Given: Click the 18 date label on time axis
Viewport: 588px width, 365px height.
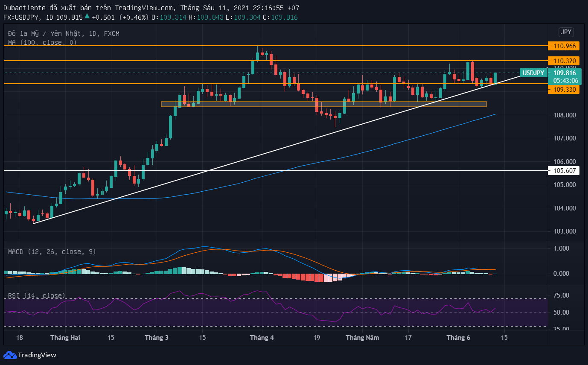Looking at the screenshot, I should (x=20, y=338).
